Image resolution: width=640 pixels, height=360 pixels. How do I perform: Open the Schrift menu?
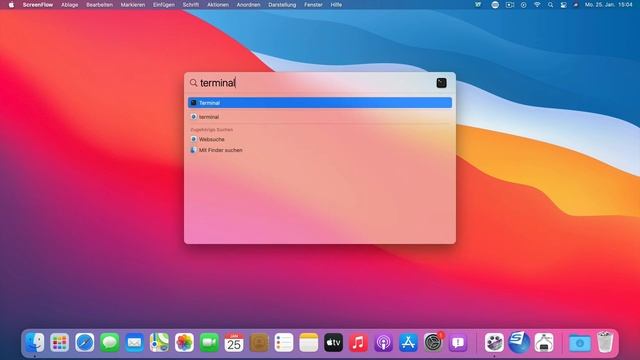[191, 5]
